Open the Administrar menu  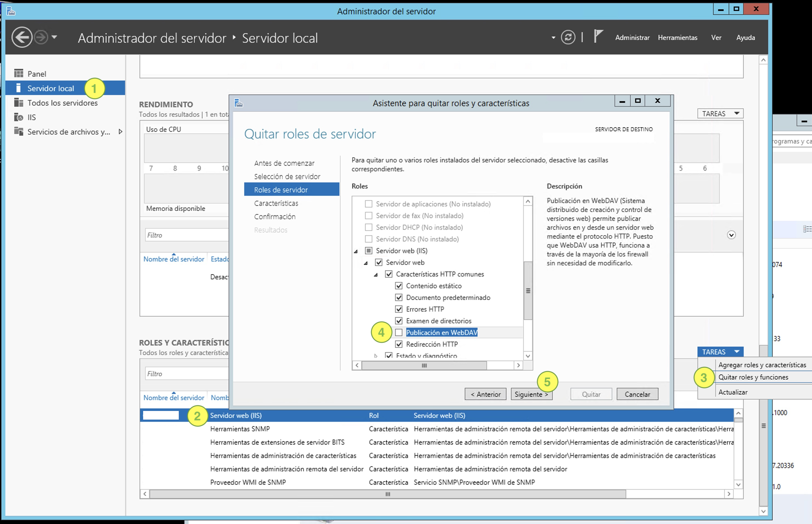point(632,37)
